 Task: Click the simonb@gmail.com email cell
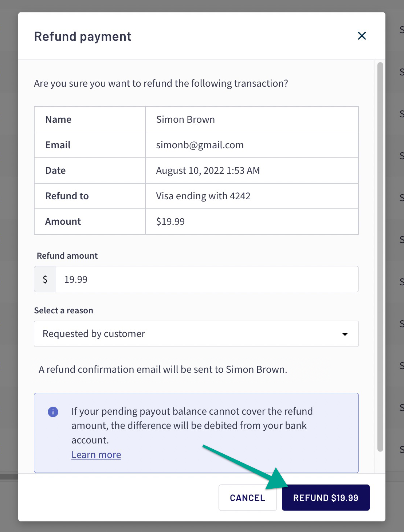point(252,145)
